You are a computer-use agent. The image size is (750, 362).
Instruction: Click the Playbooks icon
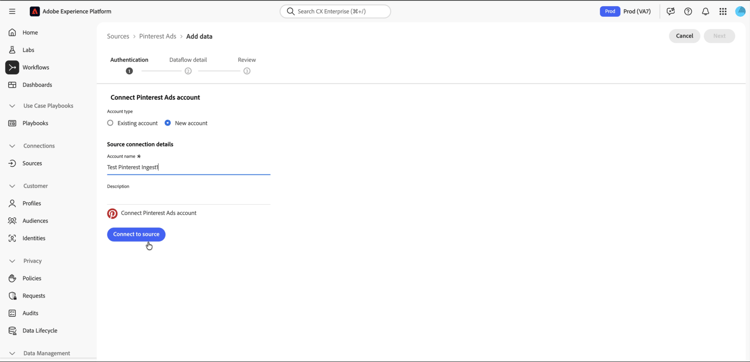pos(12,123)
